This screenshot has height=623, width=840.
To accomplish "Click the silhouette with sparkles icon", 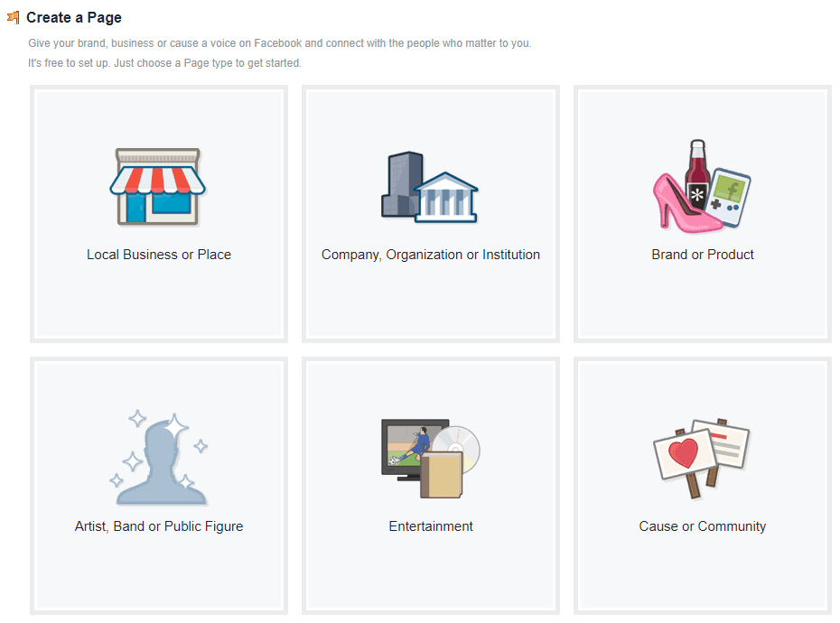I will tap(159, 458).
